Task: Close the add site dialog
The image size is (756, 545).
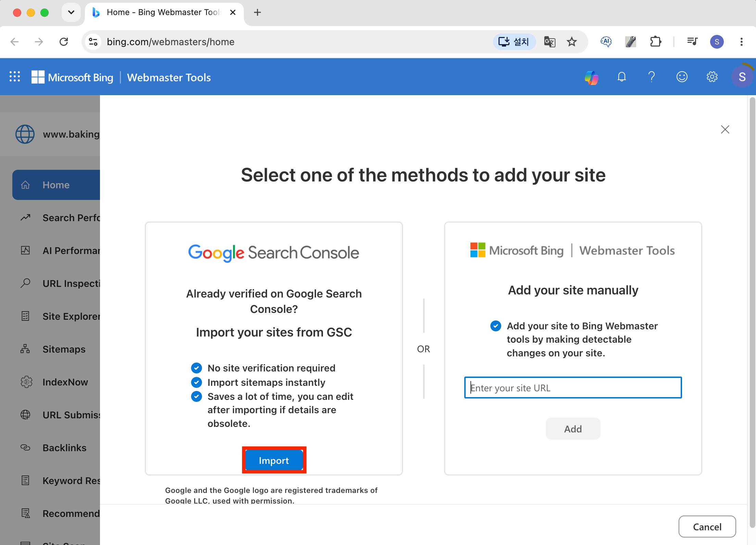Action: tap(725, 129)
